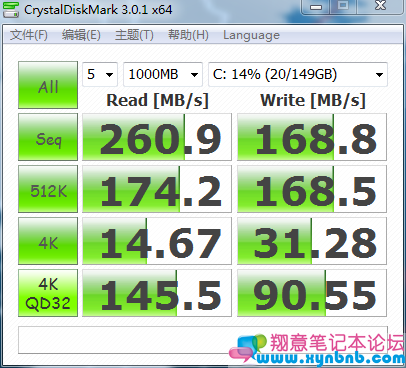Open the 编辑(E) menu
The width and height of the screenshot is (406, 368).
[x=81, y=35]
